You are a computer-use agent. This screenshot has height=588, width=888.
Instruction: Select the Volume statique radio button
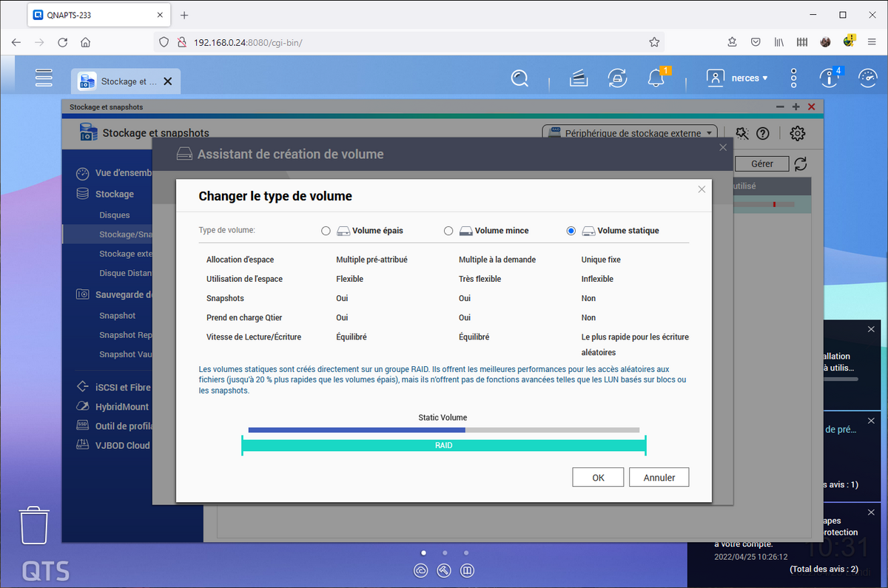[571, 231]
